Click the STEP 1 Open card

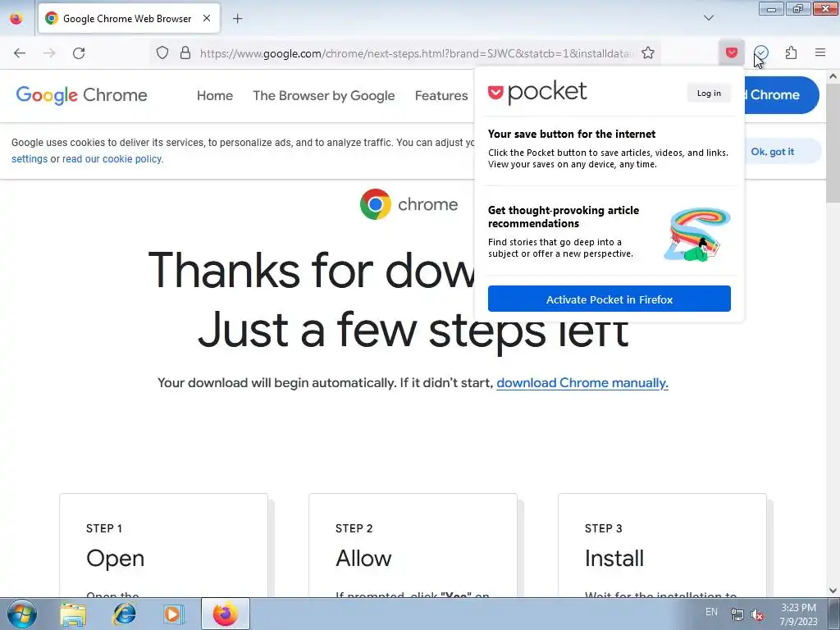[x=163, y=546]
